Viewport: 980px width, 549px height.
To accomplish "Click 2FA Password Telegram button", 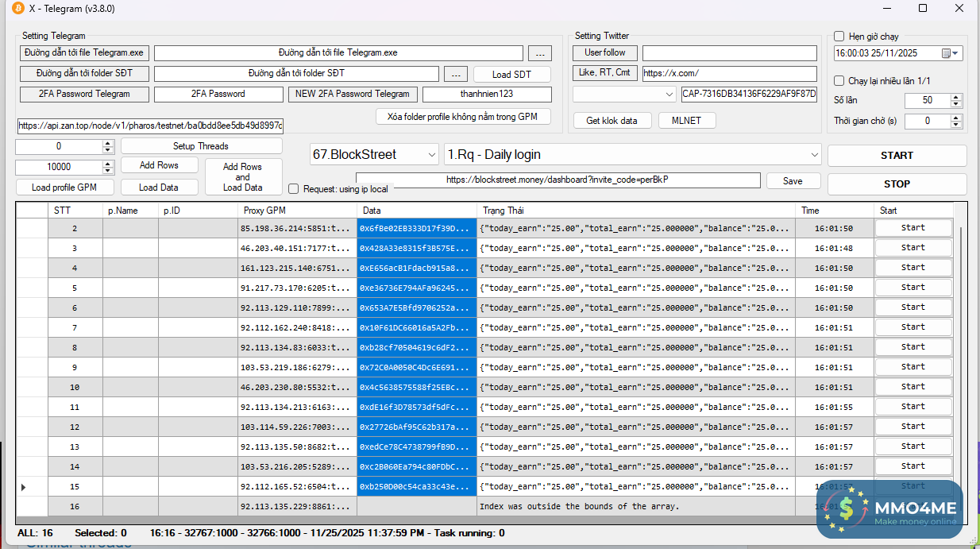I will point(84,94).
